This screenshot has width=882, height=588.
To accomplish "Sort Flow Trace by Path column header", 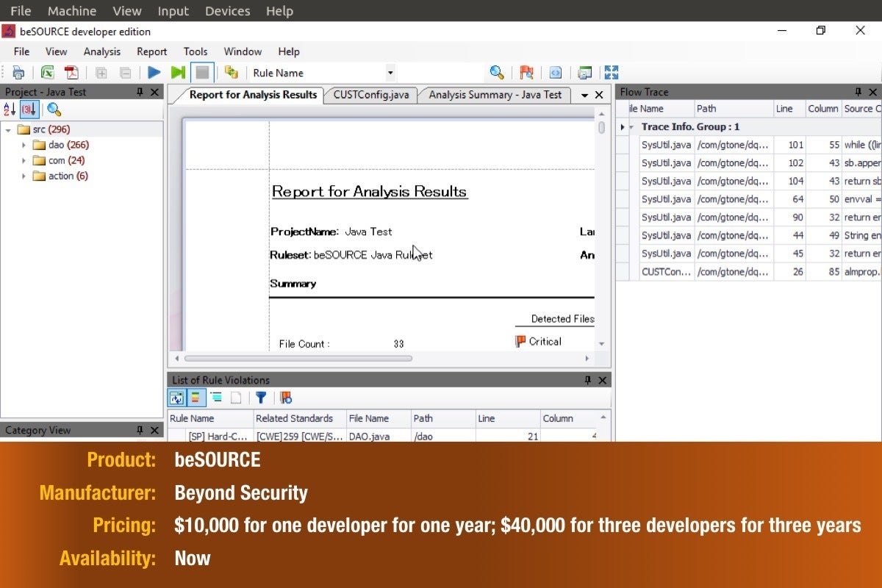I will [734, 109].
